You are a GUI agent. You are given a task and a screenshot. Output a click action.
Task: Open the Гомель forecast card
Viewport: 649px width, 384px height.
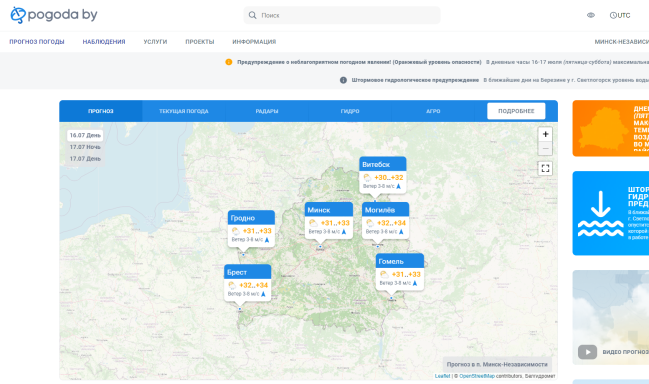coord(399,272)
